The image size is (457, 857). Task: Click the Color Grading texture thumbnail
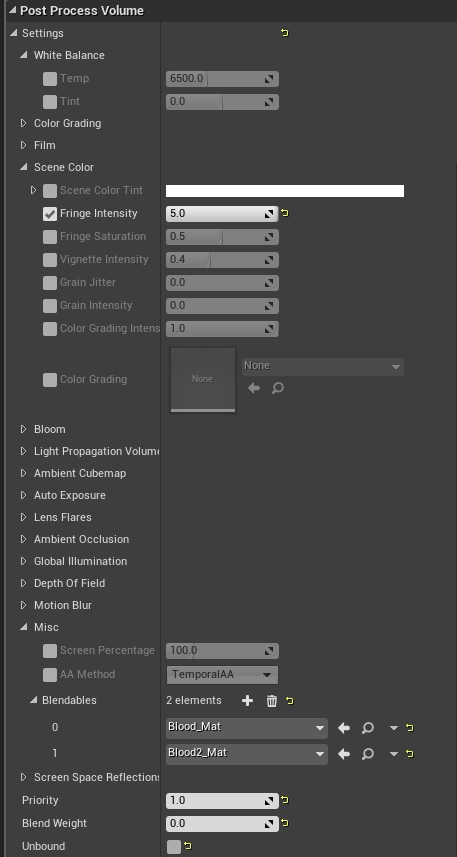coord(203,379)
